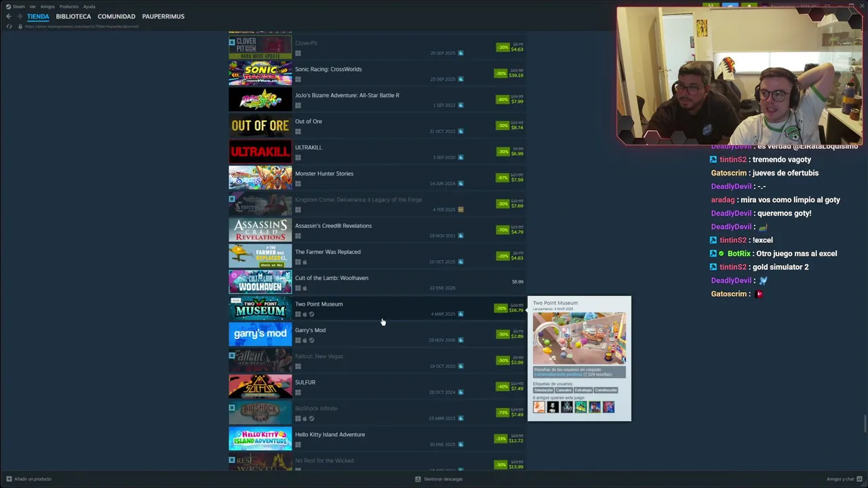Open The Farmer Was Replaced title

328,251
